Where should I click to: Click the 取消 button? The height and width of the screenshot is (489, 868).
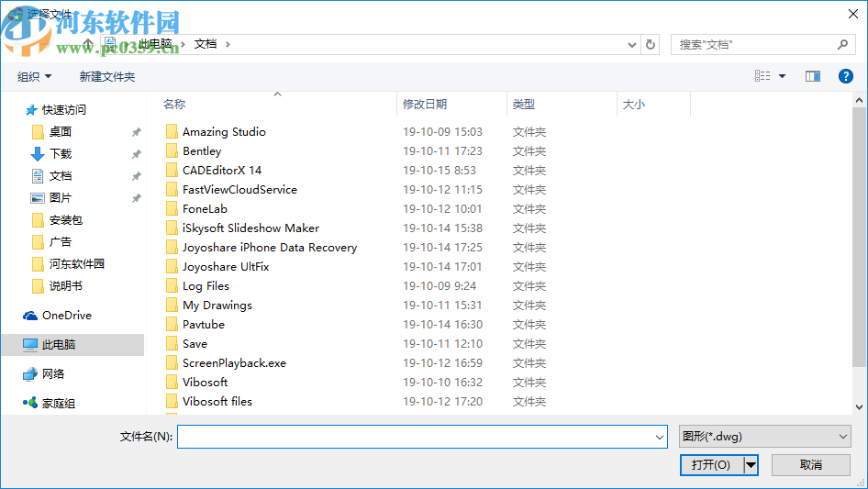(x=811, y=465)
